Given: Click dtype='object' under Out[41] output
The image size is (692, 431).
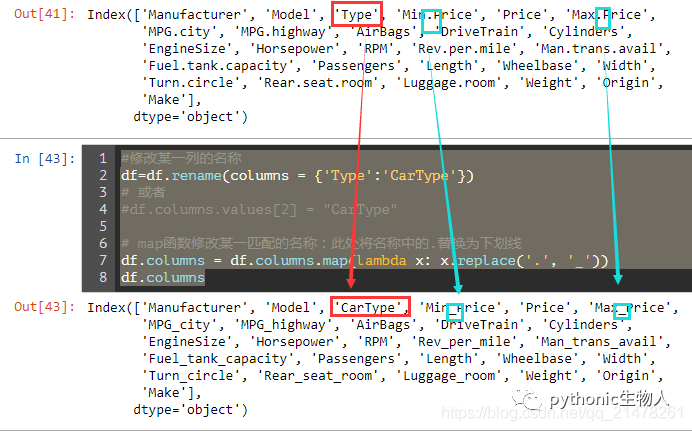Looking at the screenshot, I should point(191,117).
